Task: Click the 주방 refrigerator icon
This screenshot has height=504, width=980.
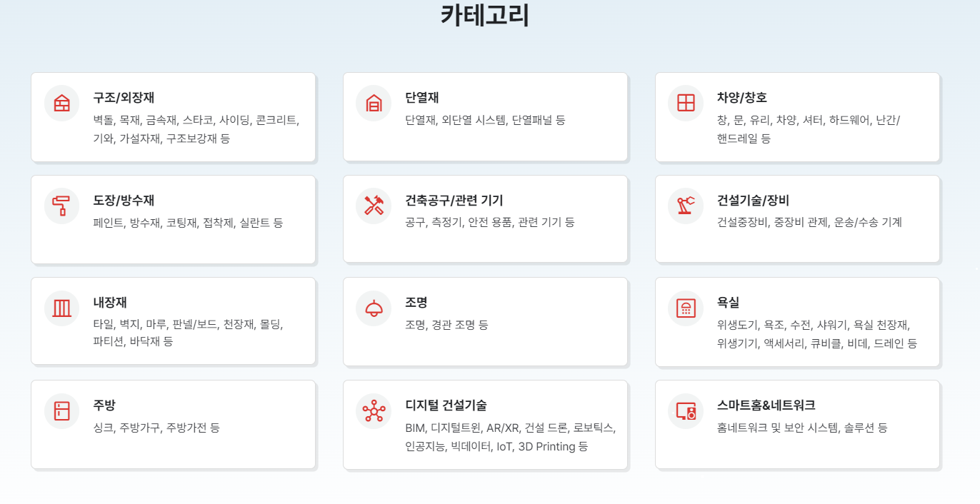Action: coord(62,411)
